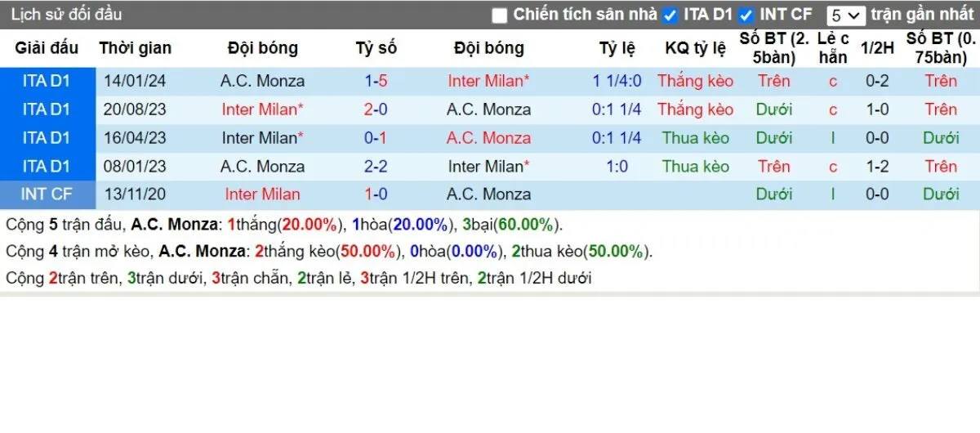Open the 1-0 score of 13/11/20 match

[376, 194]
